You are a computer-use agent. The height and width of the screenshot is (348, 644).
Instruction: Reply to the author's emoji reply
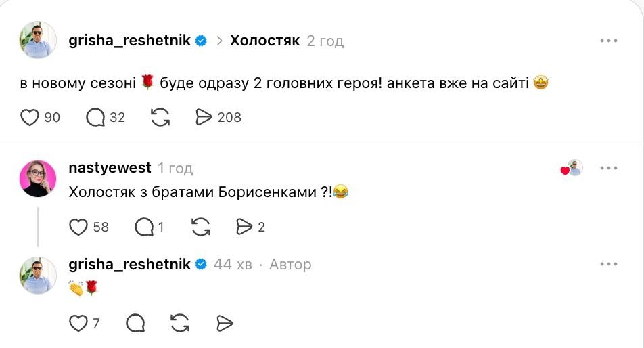[135, 324]
